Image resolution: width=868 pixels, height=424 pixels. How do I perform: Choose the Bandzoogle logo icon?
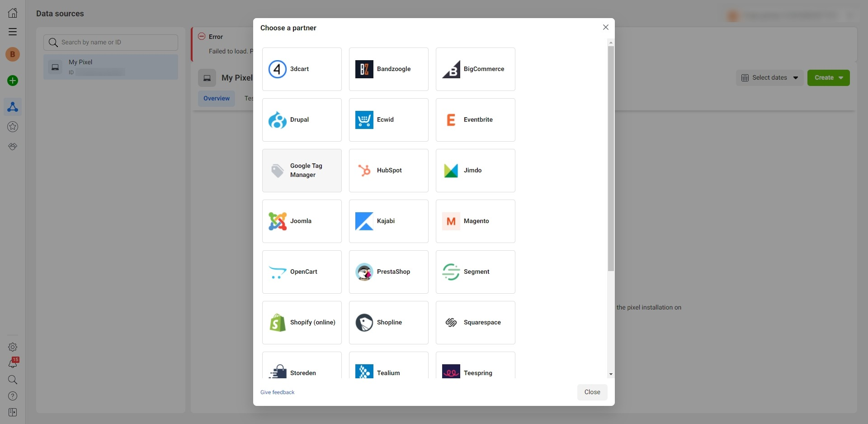(x=364, y=69)
